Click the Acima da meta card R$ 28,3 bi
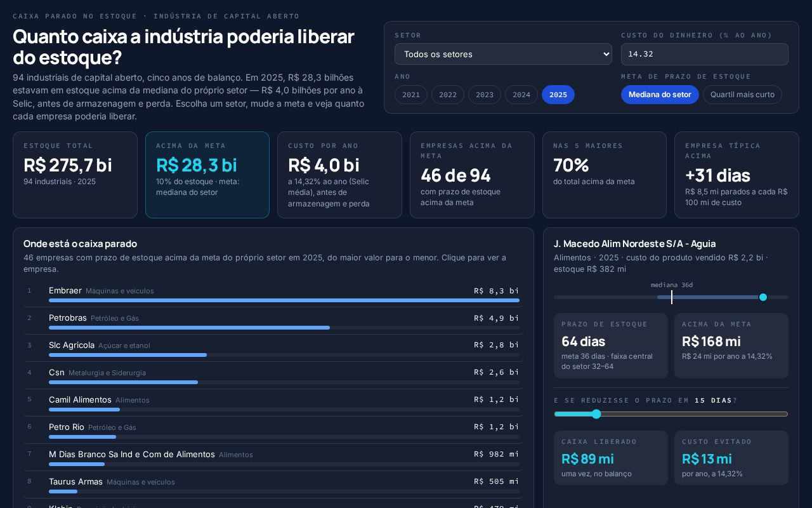The height and width of the screenshot is (508, 812). (207, 175)
